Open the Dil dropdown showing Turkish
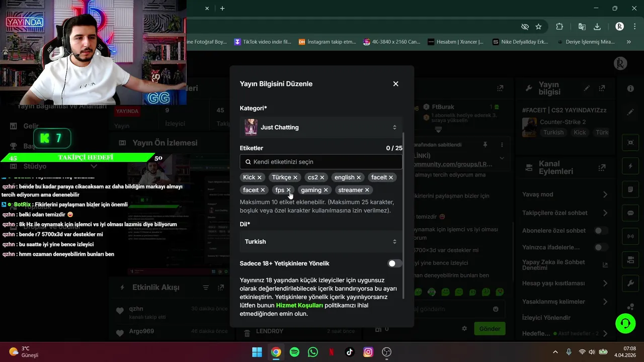This screenshot has height=362, width=644. tap(321, 242)
